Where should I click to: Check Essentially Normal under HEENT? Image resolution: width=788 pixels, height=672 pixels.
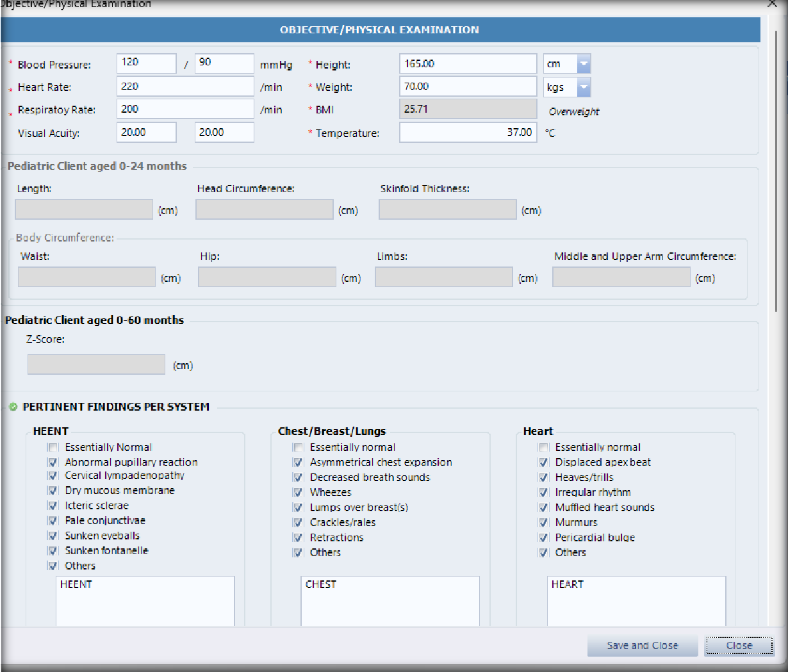click(x=53, y=448)
